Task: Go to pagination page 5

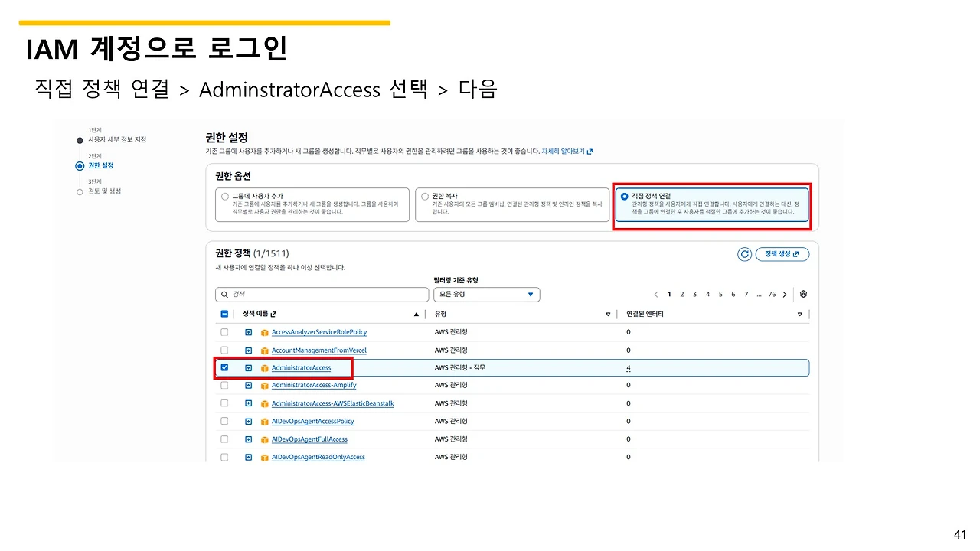Action: 720,295
